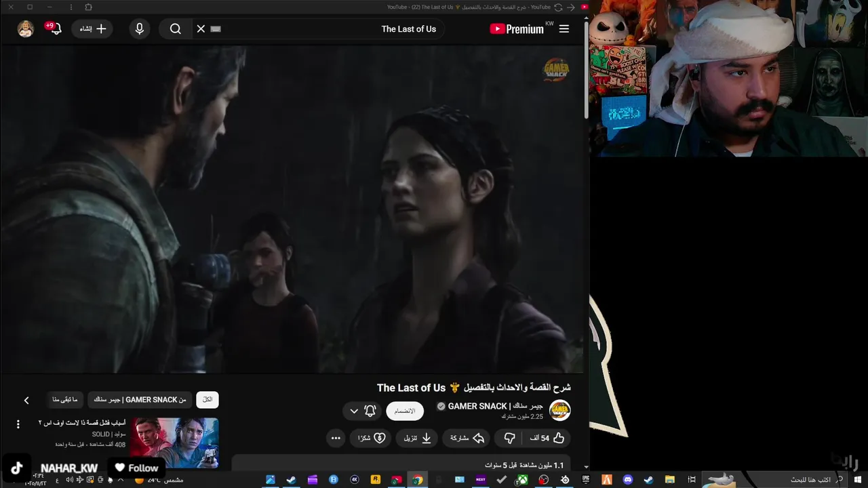Open GAMER SNACK channel avatar
Image resolution: width=868 pixels, height=488 pixels.
pyautogui.click(x=559, y=410)
